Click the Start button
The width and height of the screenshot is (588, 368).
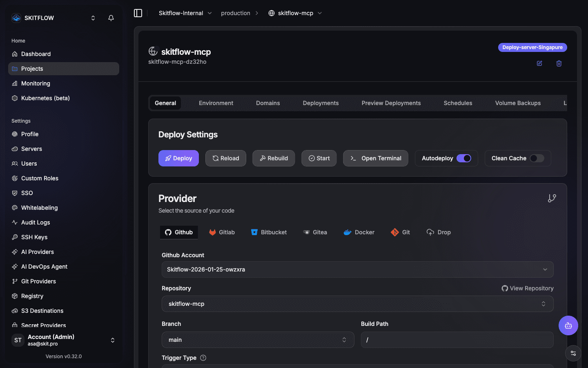[319, 158]
